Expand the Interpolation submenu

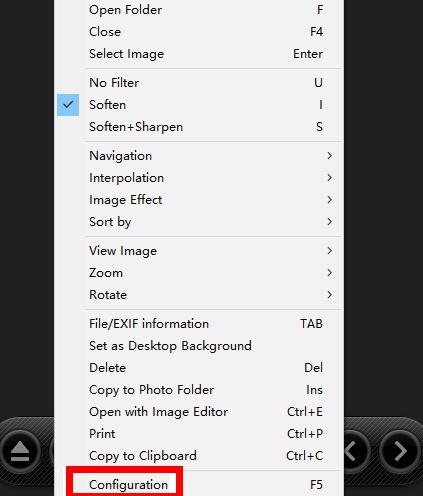[200, 178]
